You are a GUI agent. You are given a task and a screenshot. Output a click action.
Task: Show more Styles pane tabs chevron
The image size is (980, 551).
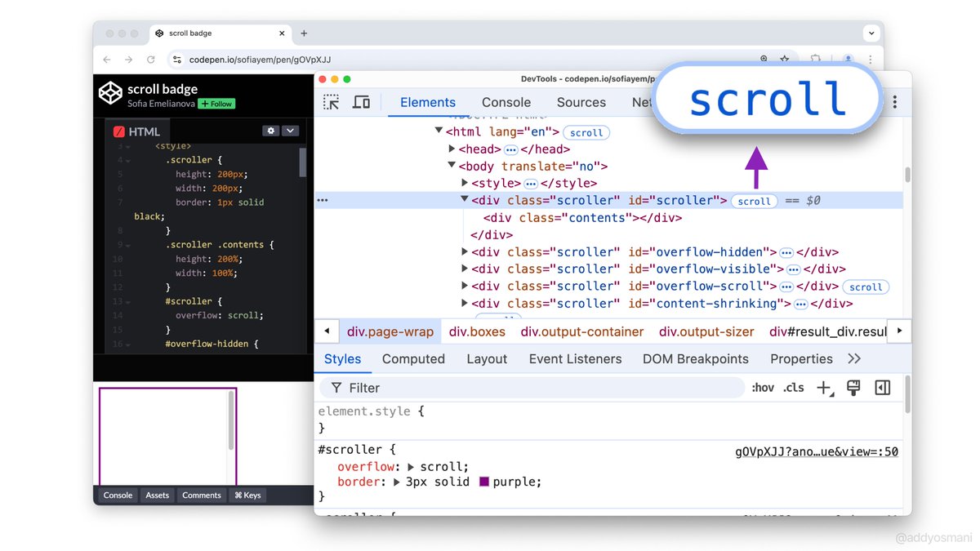[854, 359]
